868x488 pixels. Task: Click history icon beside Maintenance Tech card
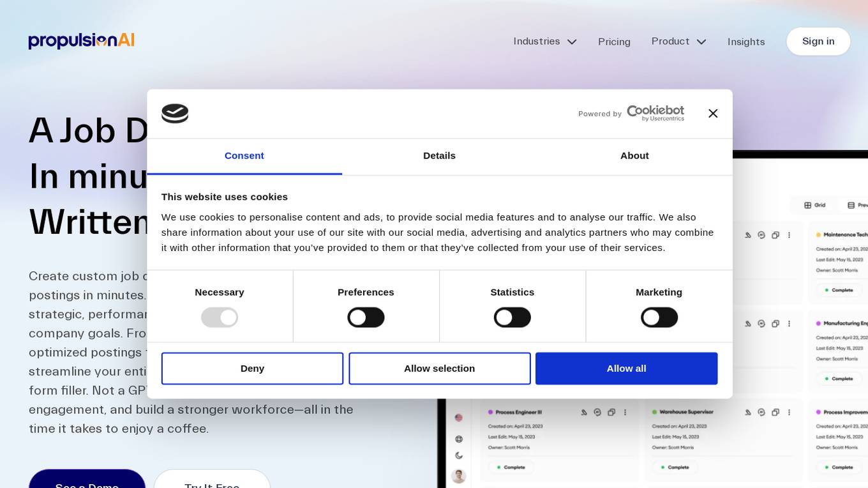click(761, 235)
